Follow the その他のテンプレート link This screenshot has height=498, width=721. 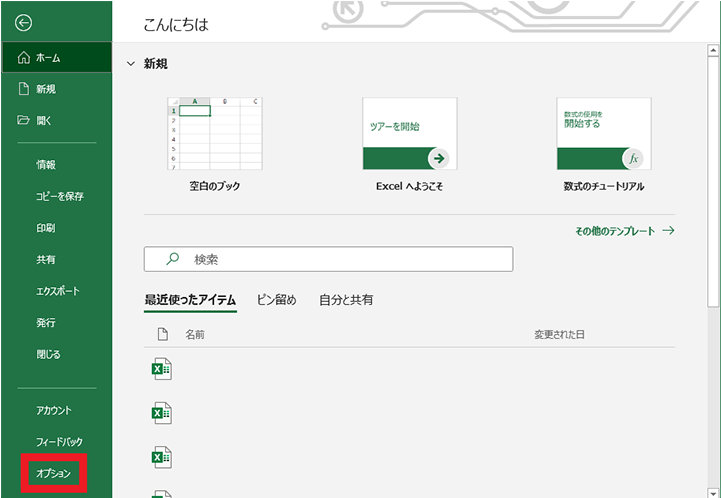pos(625,231)
